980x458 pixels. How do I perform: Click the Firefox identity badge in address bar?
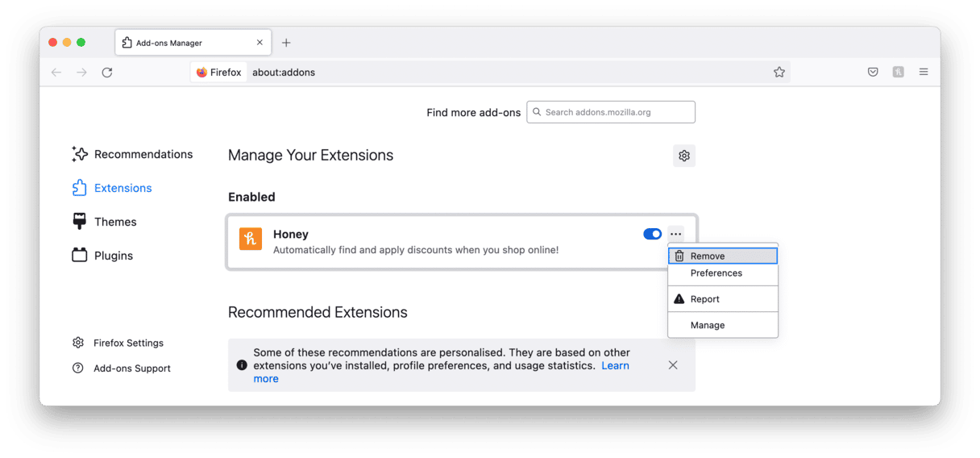[219, 73]
